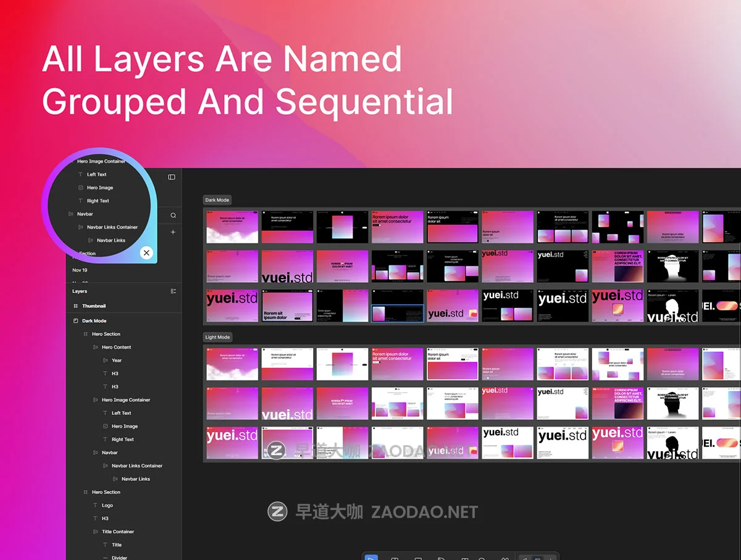
Task: Click the section icon beside Dark Mode layer
Action: pyautogui.click(x=76, y=321)
